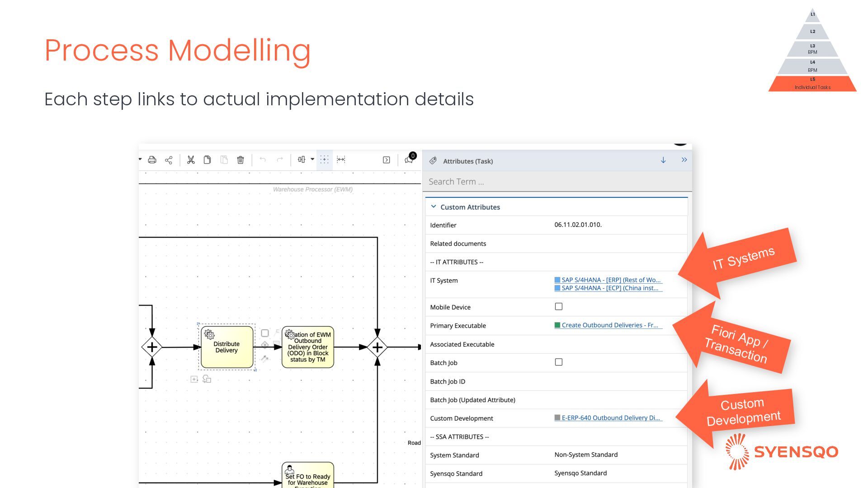Open the alignment dropdown arrow
The width and height of the screenshot is (868, 488).
pos(312,159)
